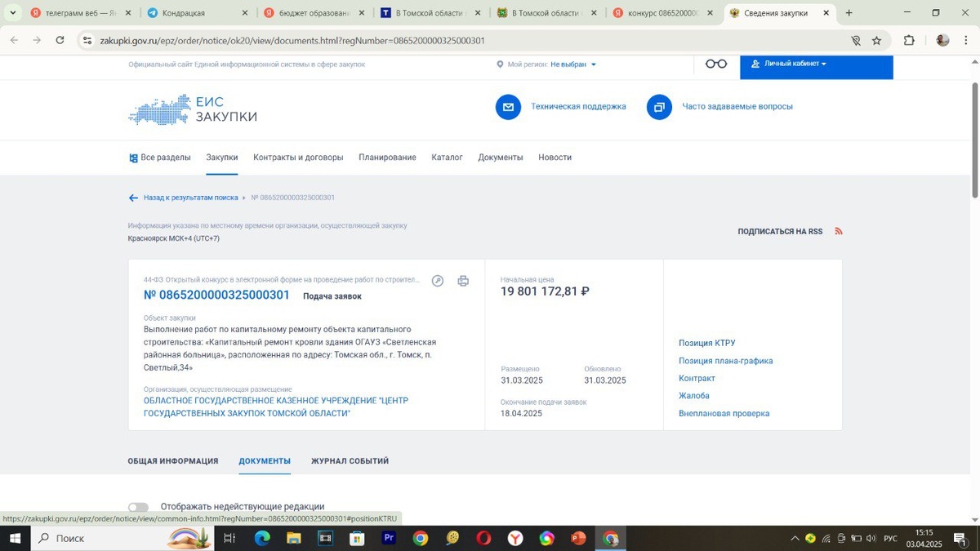Open Планирование menu item
Screen dimensions: 980x551
[387, 158]
